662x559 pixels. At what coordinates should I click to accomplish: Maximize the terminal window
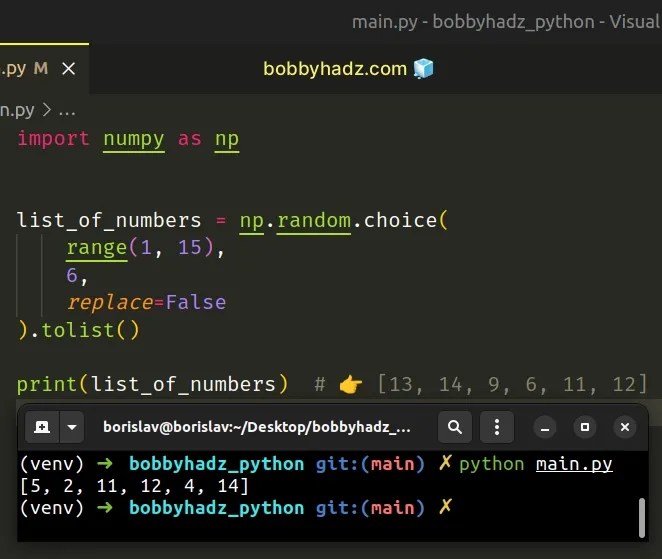coord(585,427)
